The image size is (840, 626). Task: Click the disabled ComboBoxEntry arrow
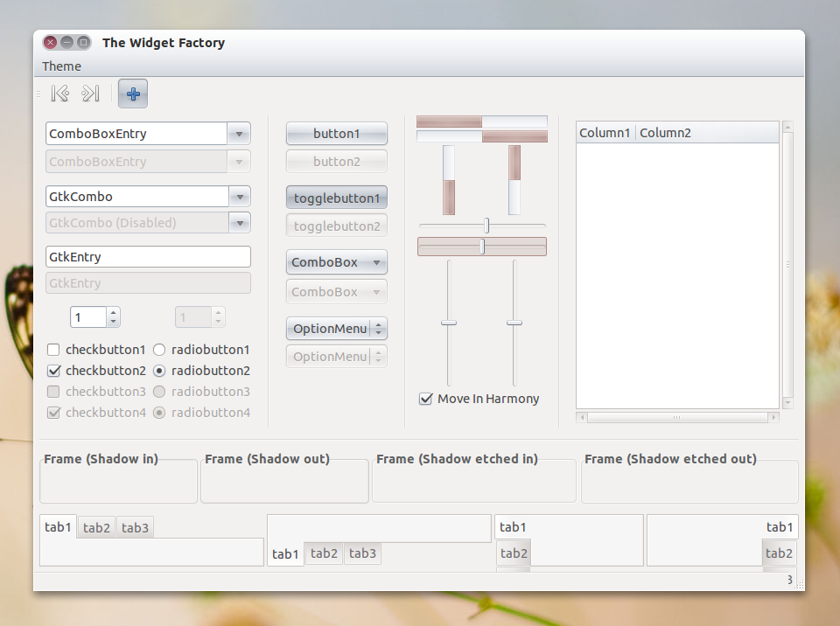(x=239, y=162)
